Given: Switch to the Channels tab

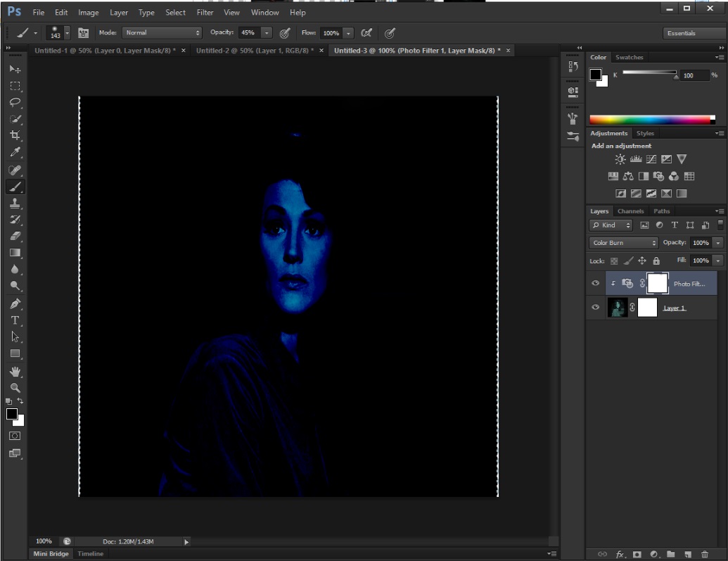Looking at the screenshot, I should click(x=630, y=211).
